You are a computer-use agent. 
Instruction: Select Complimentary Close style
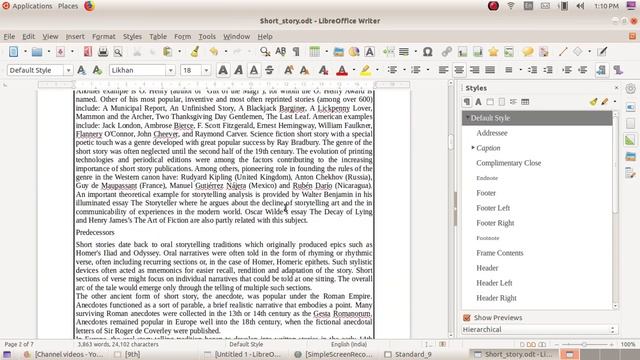click(x=509, y=163)
